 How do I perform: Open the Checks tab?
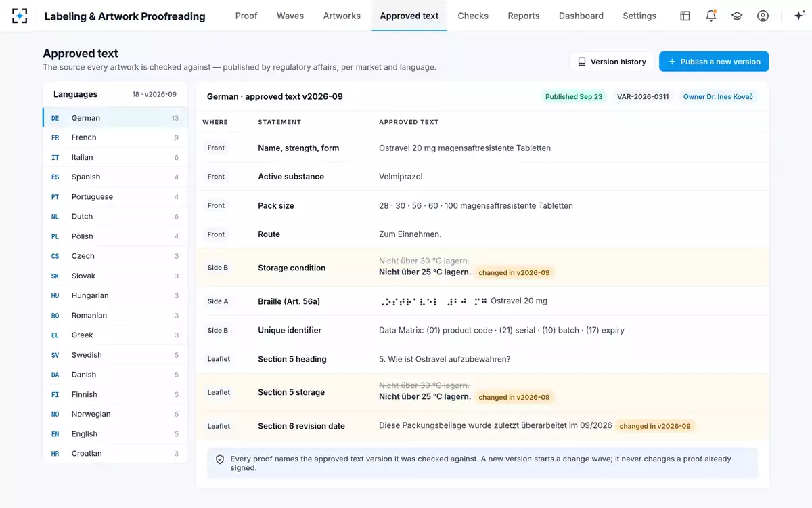click(473, 16)
